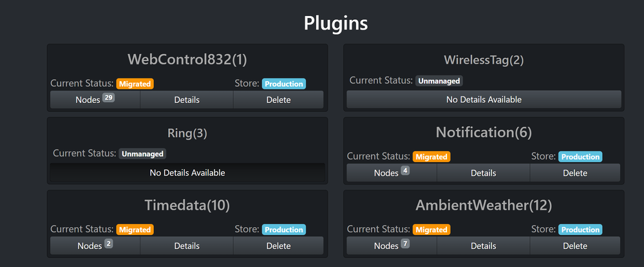Click the 29 node count badge
This screenshot has height=267, width=644.
point(108,98)
